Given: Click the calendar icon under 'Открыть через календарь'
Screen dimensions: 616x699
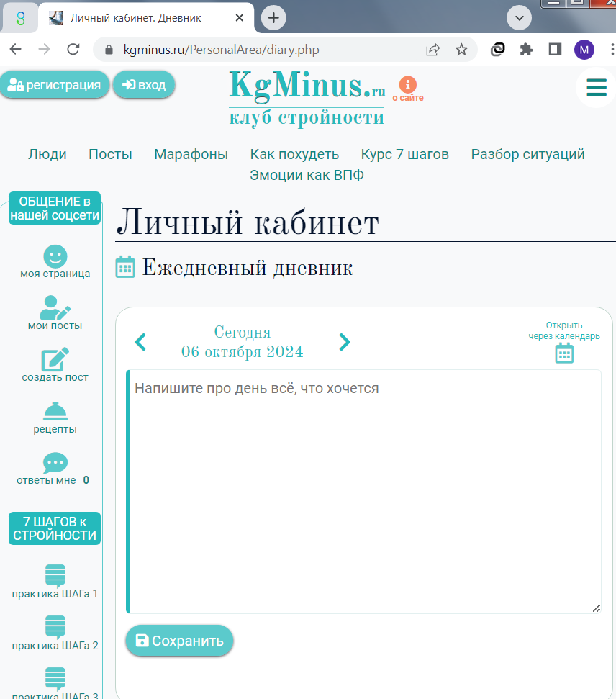Looking at the screenshot, I should 564,353.
